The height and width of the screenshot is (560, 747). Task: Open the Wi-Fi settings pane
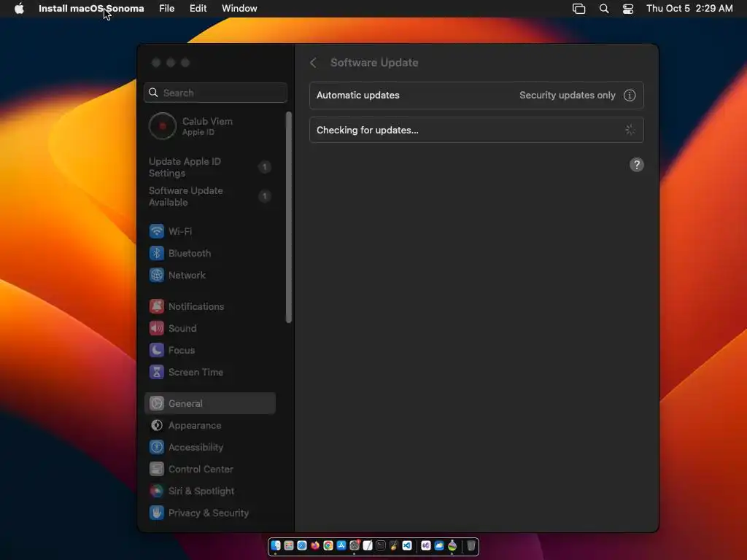tap(209, 231)
